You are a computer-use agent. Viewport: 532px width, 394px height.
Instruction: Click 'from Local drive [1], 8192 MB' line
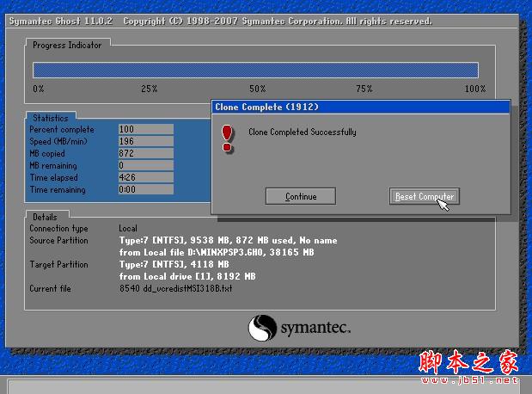187,276
